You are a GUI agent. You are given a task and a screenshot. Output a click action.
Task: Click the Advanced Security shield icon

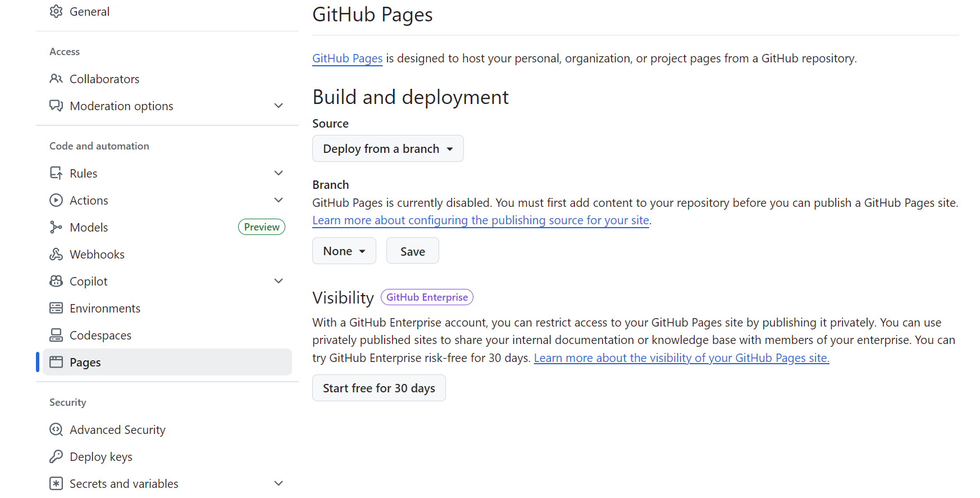click(x=56, y=429)
